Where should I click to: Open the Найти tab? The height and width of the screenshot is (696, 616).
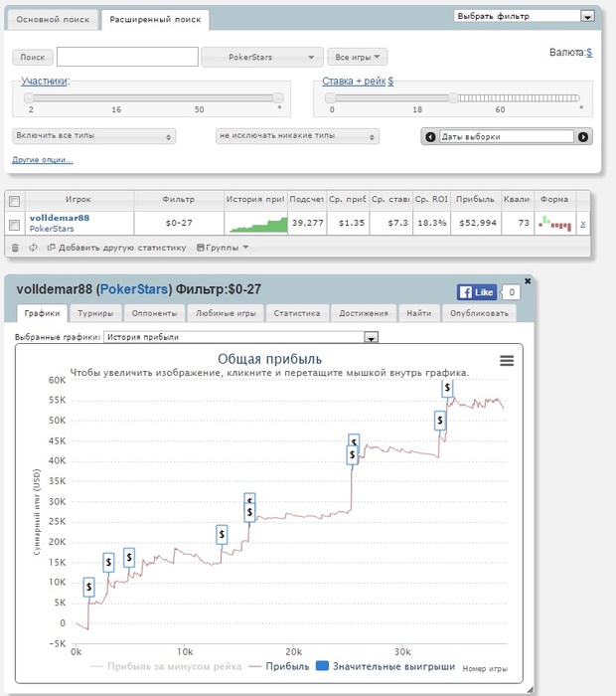pos(419,313)
